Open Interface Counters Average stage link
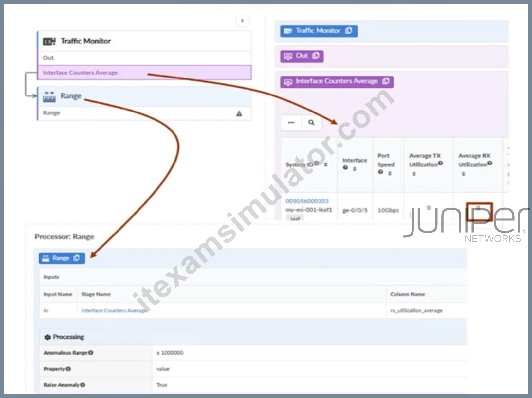The width and height of the screenshot is (532, 398). pos(114,310)
